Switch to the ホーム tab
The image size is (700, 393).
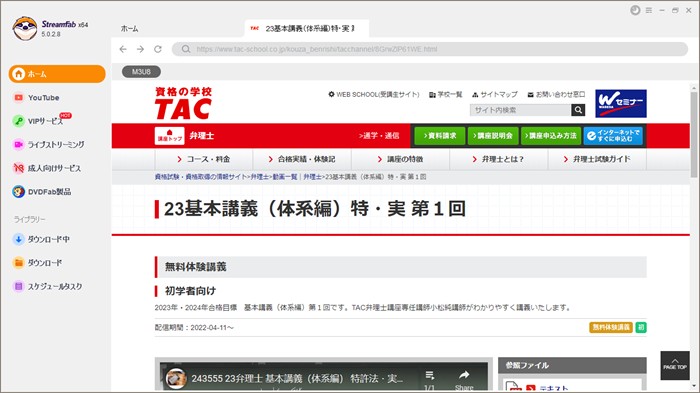129,29
